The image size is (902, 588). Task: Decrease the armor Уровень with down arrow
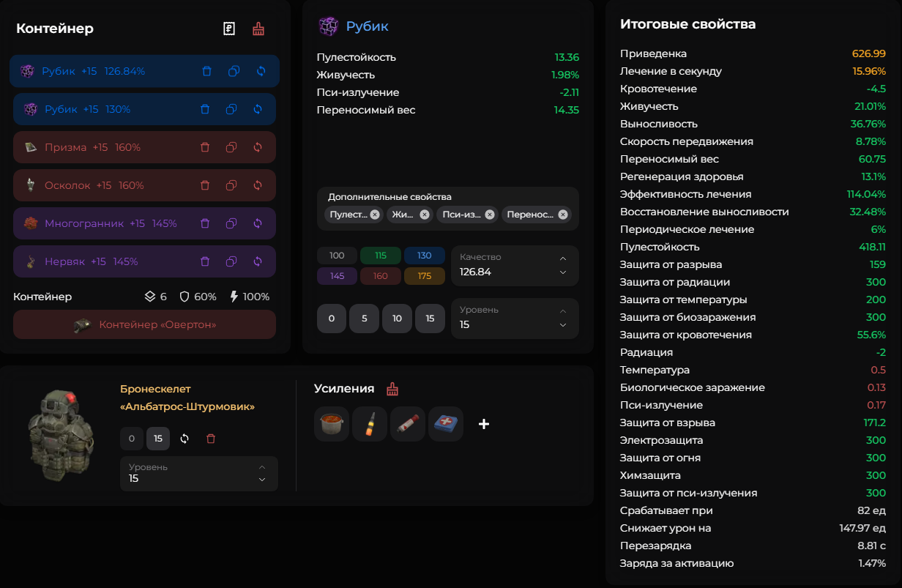262,480
